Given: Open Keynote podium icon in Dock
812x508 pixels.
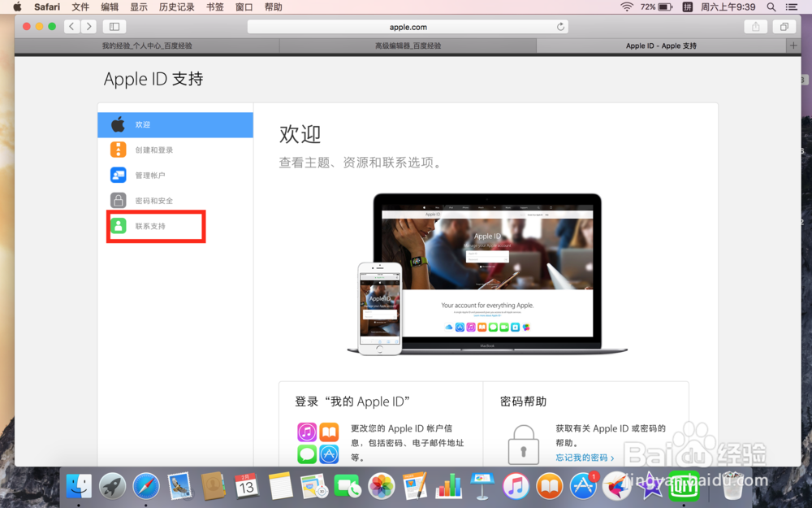Looking at the screenshot, I should pos(482,486).
